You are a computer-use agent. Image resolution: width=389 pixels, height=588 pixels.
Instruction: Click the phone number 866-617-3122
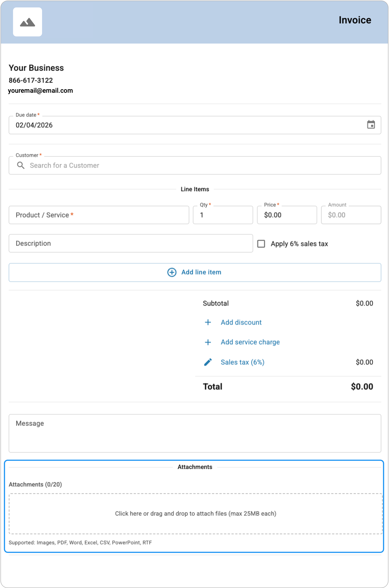click(x=31, y=80)
